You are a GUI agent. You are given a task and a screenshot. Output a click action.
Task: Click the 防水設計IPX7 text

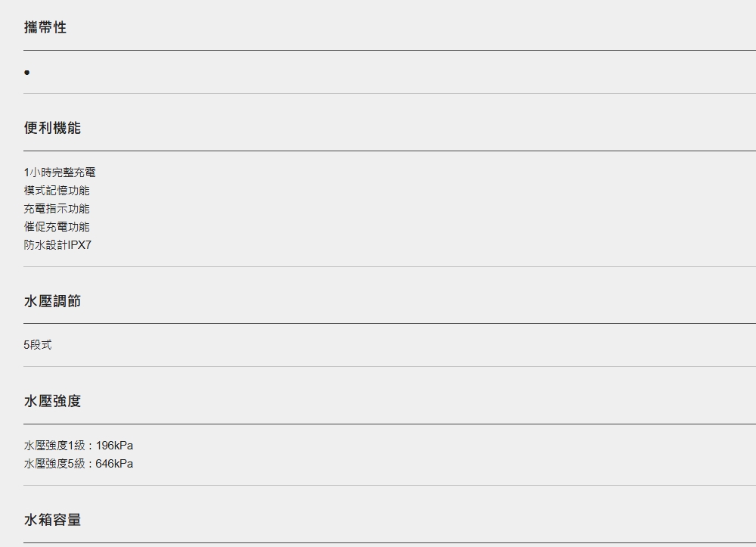(x=58, y=244)
